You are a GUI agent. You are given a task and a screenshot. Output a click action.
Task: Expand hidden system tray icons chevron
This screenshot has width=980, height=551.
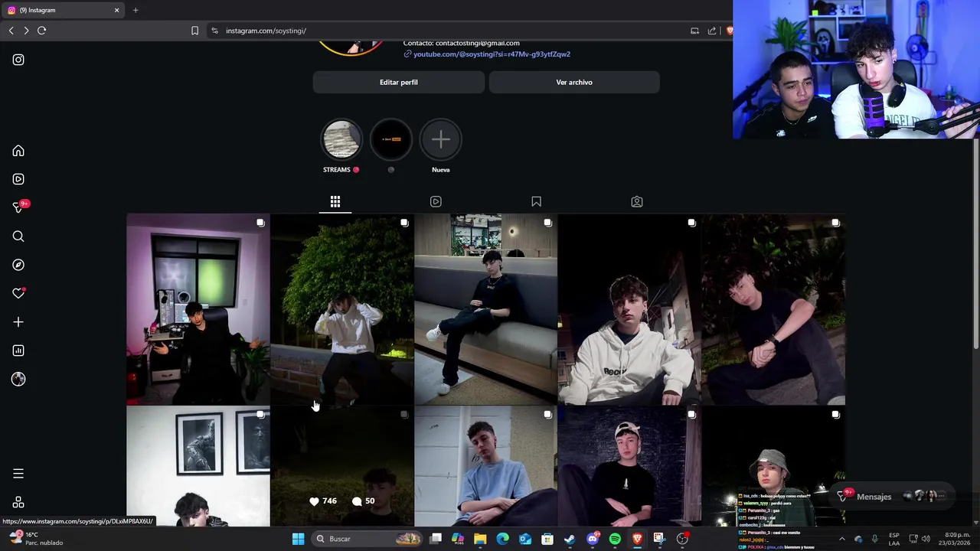coord(841,539)
